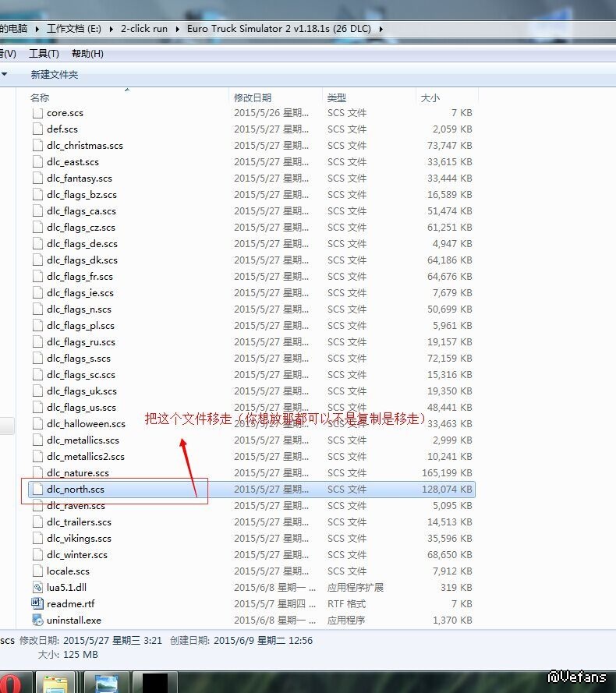Go to 2-click run in the address bar
616x693 pixels.
(144, 29)
